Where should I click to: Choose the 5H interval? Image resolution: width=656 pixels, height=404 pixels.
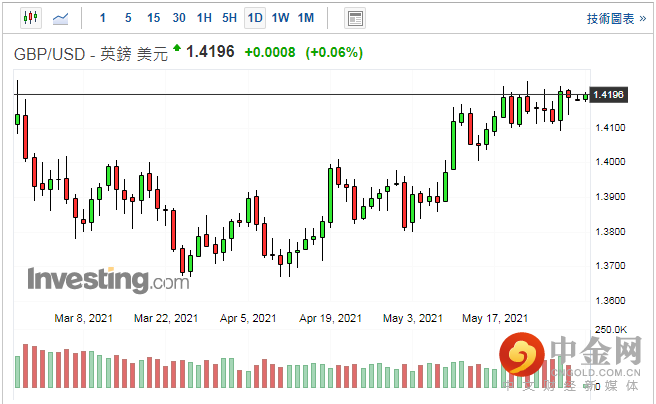229,18
